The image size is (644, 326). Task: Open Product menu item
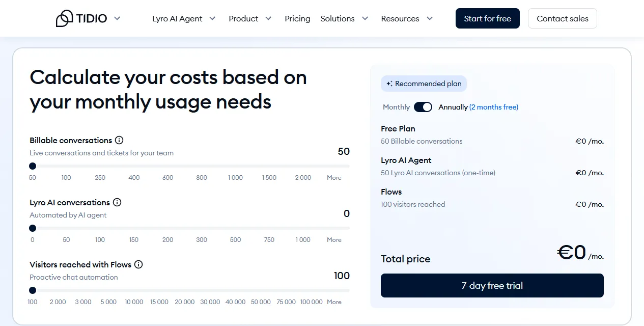point(243,18)
